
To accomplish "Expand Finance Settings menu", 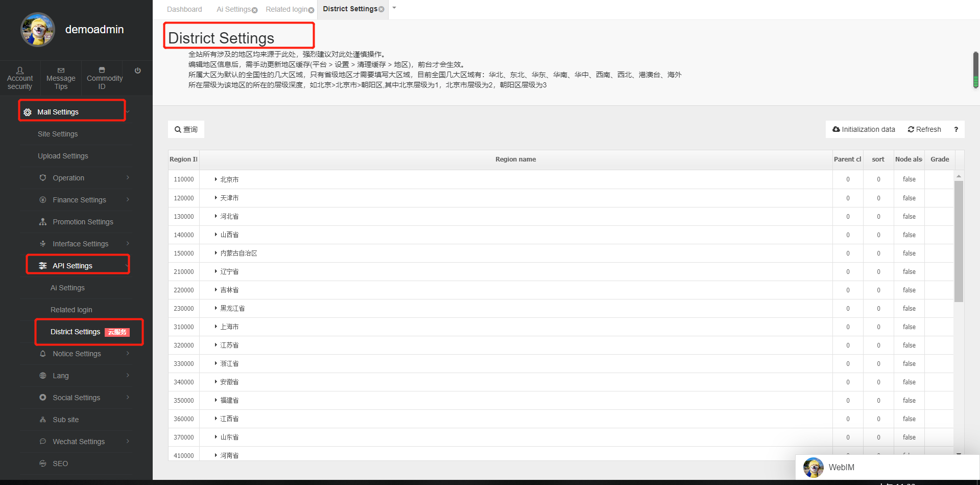I will [x=76, y=200].
